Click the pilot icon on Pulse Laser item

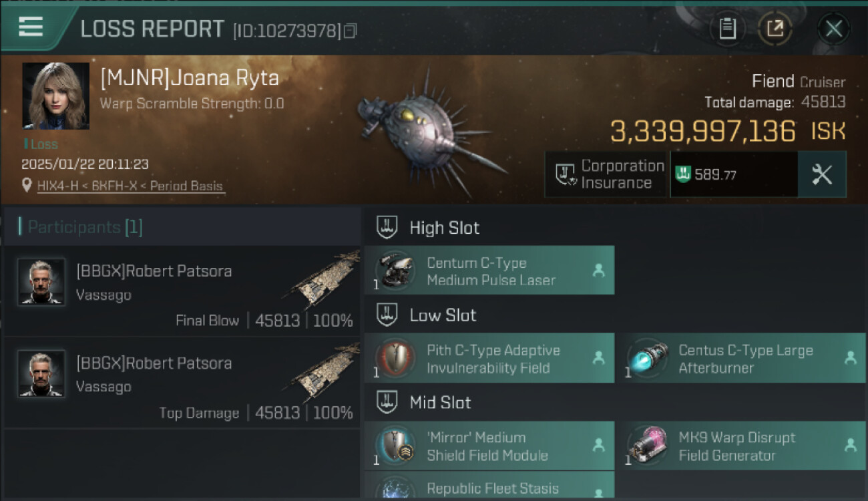(x=598, y=271)
